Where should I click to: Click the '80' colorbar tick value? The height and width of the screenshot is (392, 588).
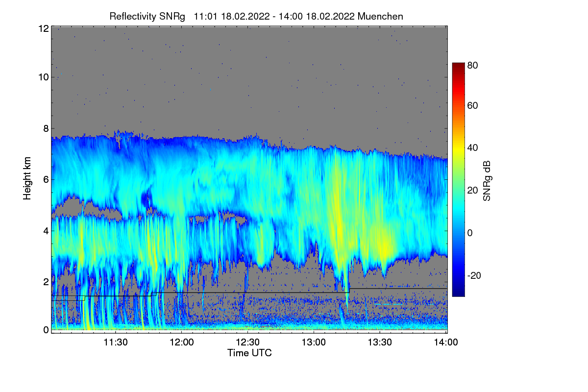point(473,64)
